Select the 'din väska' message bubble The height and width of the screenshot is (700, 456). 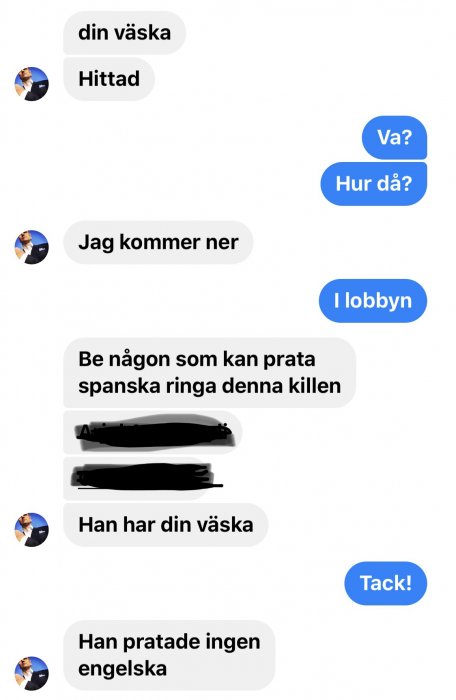(124, 33)
